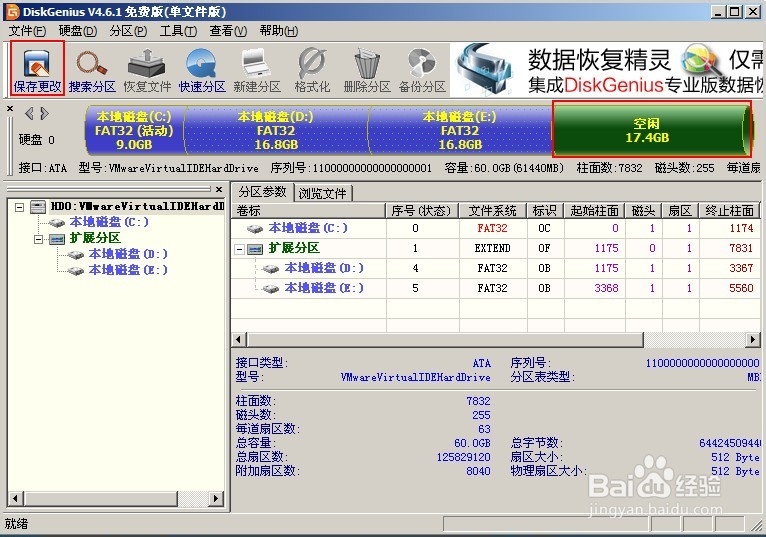Open Backup Partition (备份分区) tool
The image size is (766, 537).
pyautogui.click(x=422, y=70)
